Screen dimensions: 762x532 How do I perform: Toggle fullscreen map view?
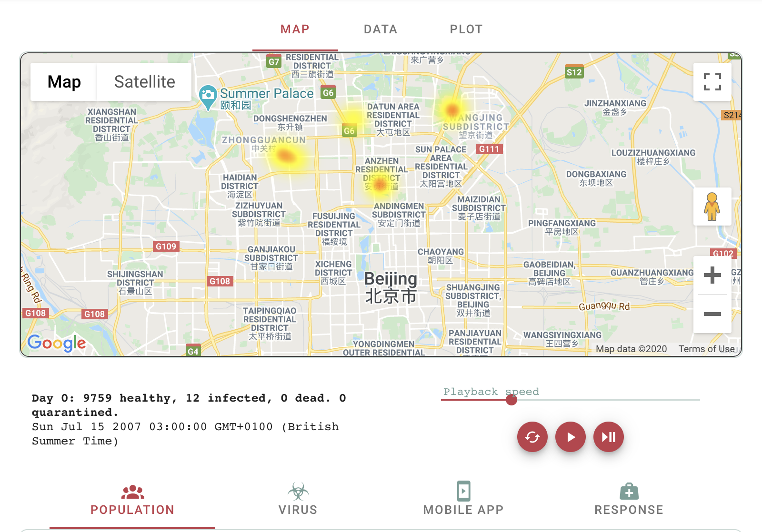coord(712,82)
